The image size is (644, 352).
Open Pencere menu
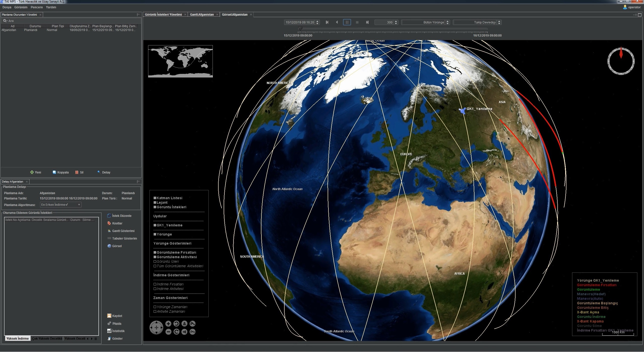(37, 7)
